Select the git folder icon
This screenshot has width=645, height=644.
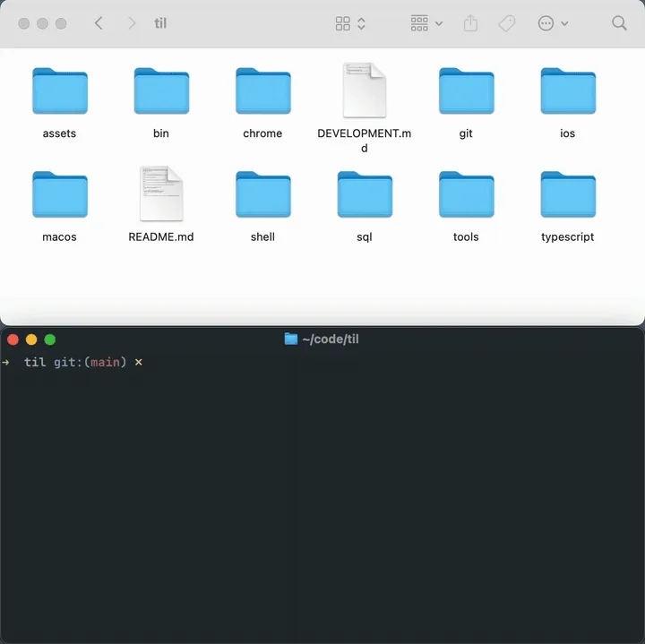pyautogui.click(x=466, y=90)
